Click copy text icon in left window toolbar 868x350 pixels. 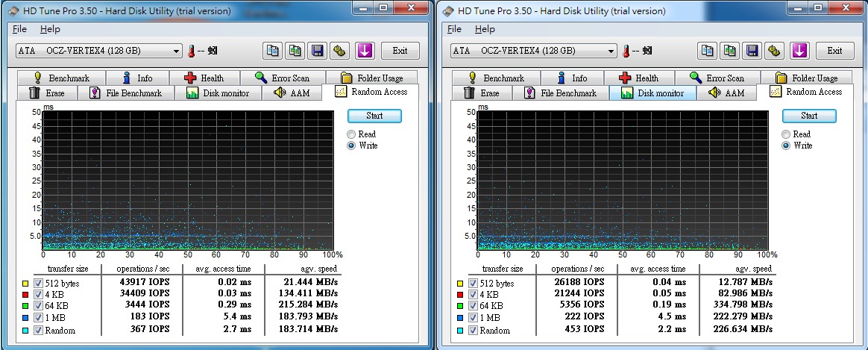[x=272, y=51]
